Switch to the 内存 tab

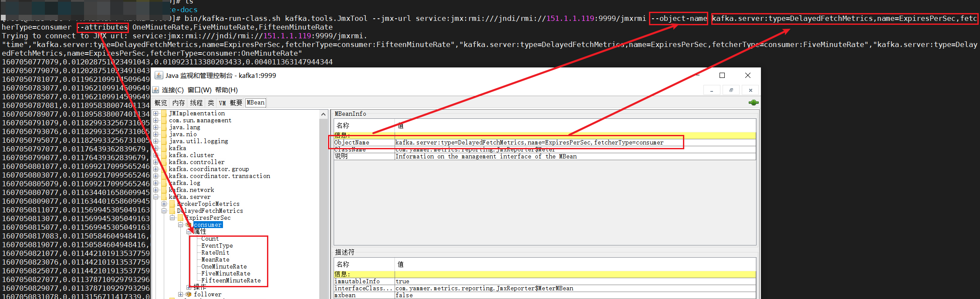point(179,103)
